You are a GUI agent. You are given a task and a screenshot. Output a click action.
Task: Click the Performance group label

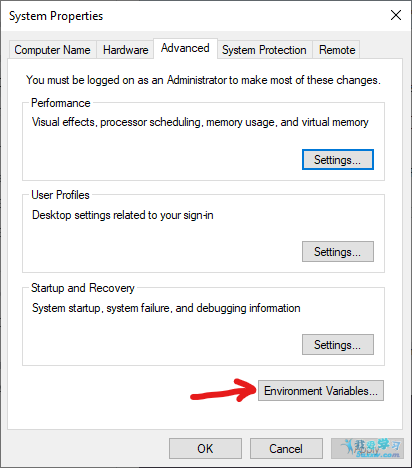pyautogui.click(x=61, y=103)
